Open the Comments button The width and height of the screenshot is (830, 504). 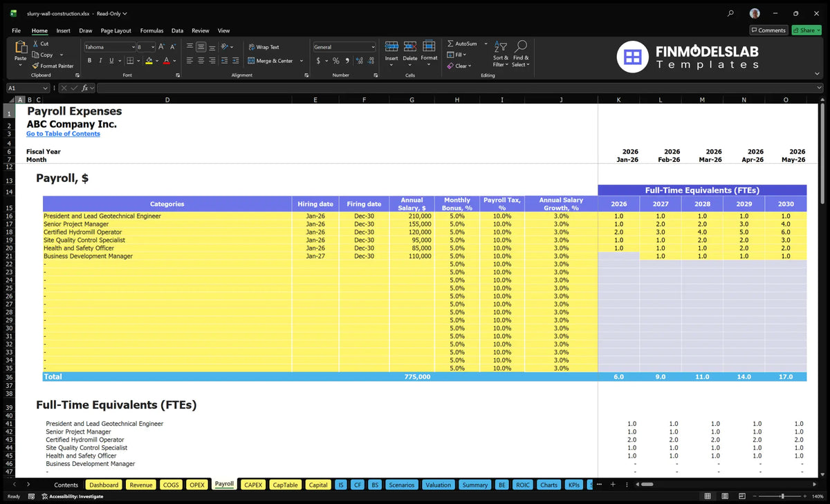pos(768,30)
